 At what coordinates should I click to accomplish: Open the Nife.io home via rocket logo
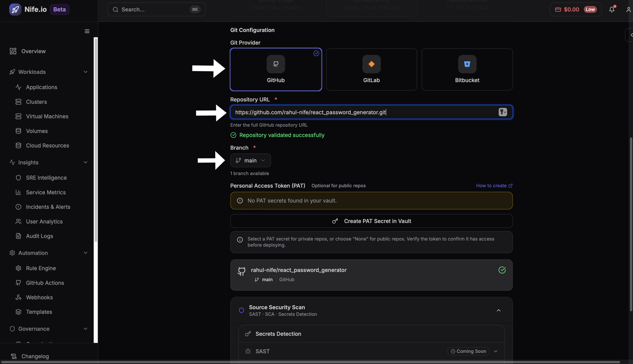tap(15, 9)
